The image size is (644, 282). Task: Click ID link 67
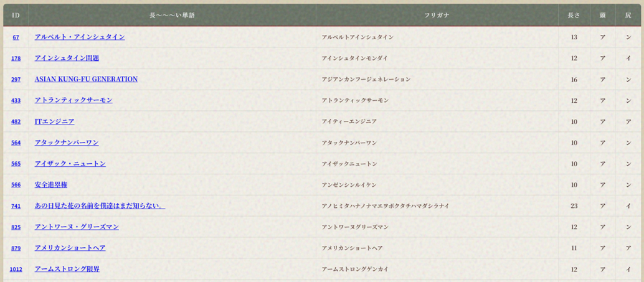(16, 37)
